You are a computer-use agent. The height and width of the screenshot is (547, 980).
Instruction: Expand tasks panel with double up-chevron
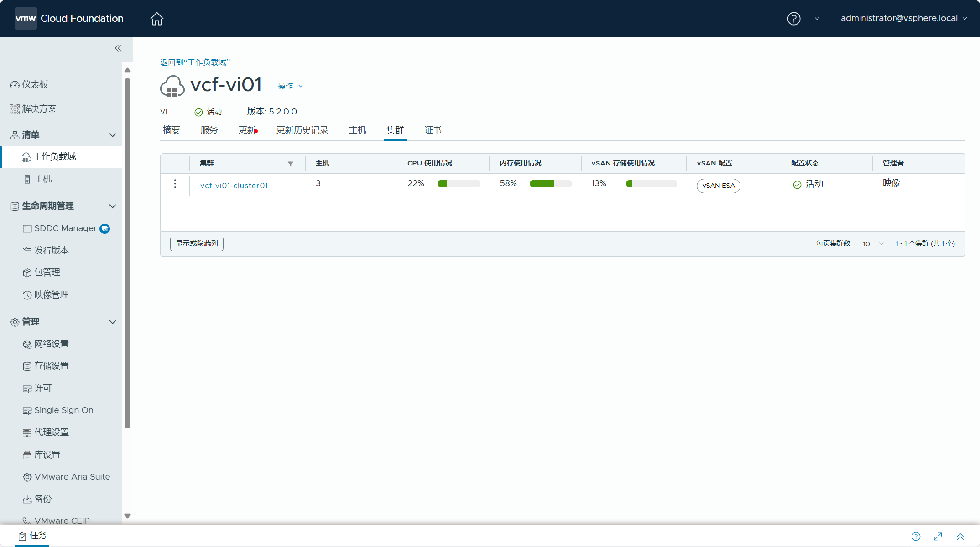960,537
